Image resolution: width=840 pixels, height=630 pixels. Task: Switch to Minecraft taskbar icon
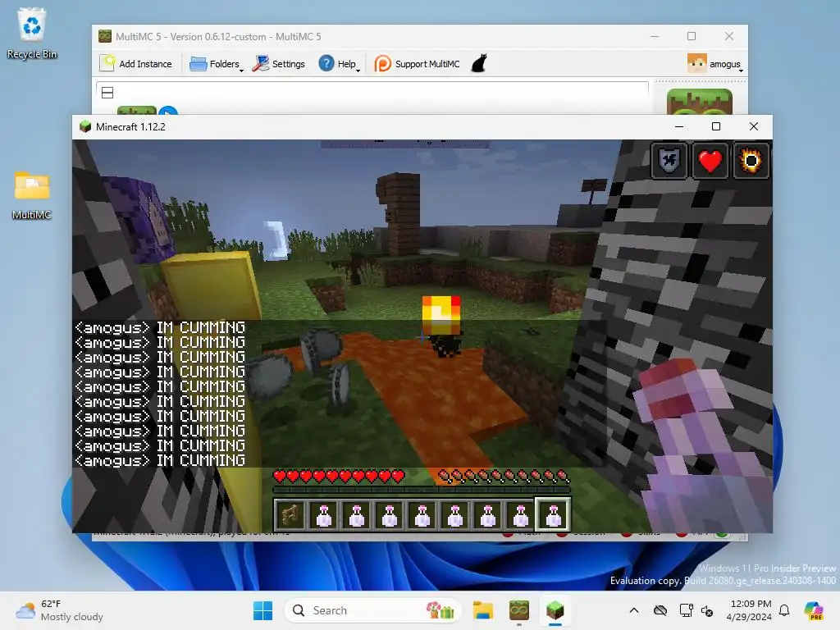tap(555, 610)
